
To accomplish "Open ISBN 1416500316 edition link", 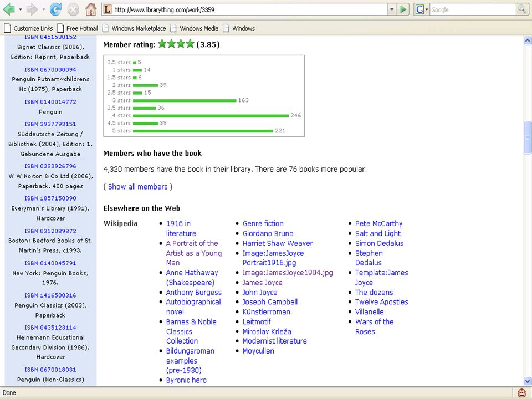I will [x=50, y=295].
